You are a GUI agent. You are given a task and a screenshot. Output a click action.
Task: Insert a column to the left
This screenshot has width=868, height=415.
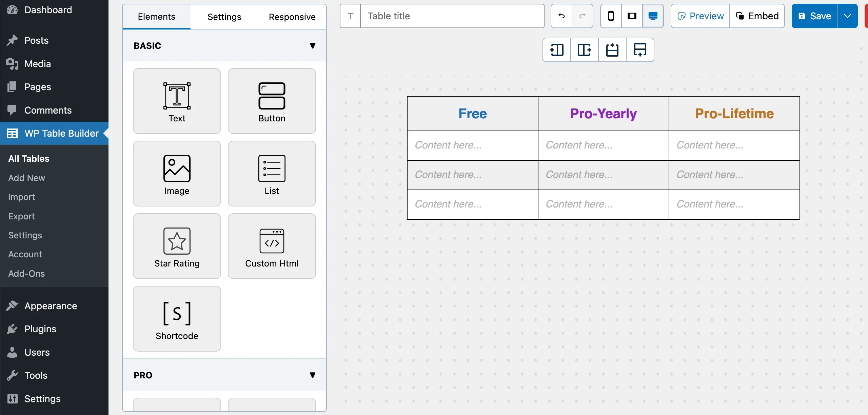[556, 50]
